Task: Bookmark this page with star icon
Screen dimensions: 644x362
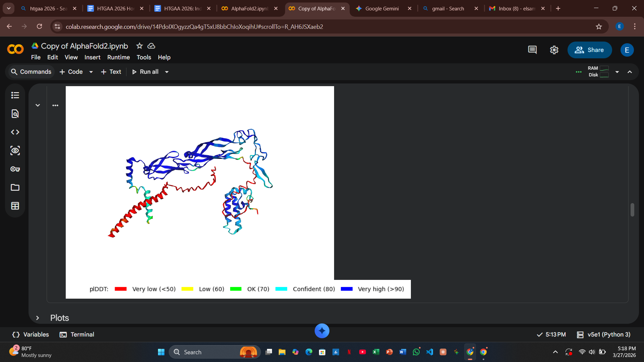Action: 599,26
